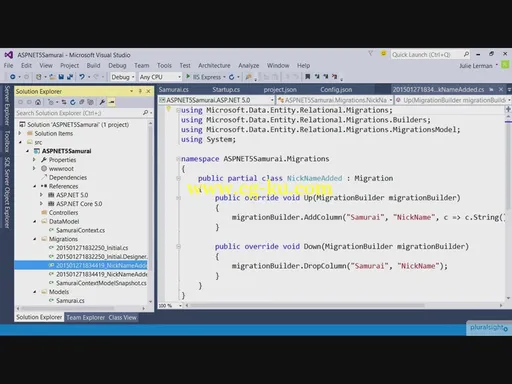Viewport: 512px width, 384px height.
Task: Collapse the namespace outlining region
Action: coord(178,159)
